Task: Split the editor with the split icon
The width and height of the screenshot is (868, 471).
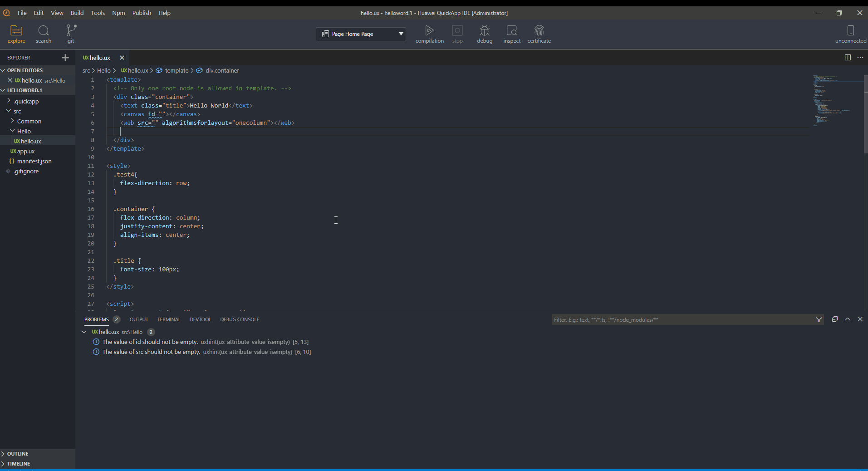Action: click(848, 58)
